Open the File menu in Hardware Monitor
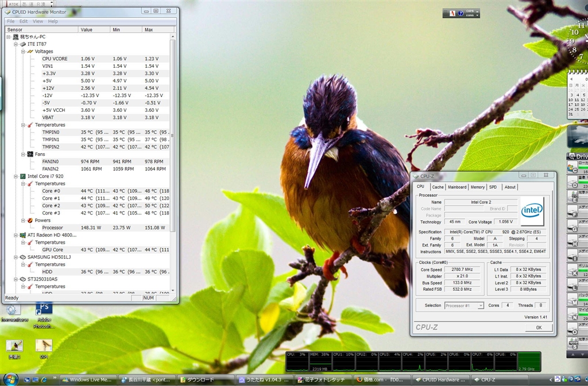 tap(11, 21)
